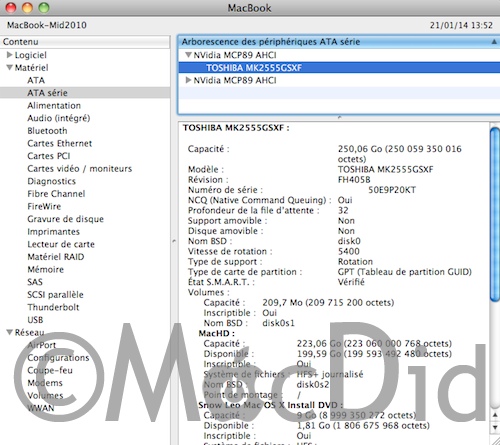Viewport: 500px width, 445px height.
Task: Click the sort arrow in Arborescence header
Action: click(494, 42)
